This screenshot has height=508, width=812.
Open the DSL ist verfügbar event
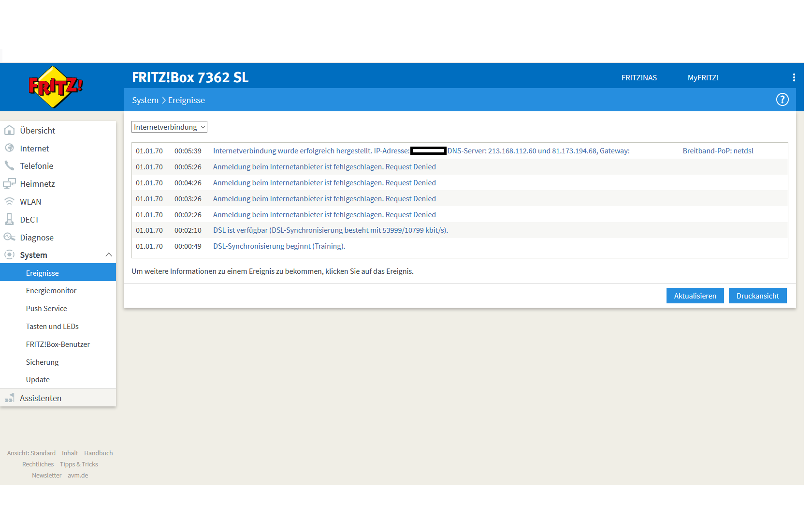(x=460, y=230)
